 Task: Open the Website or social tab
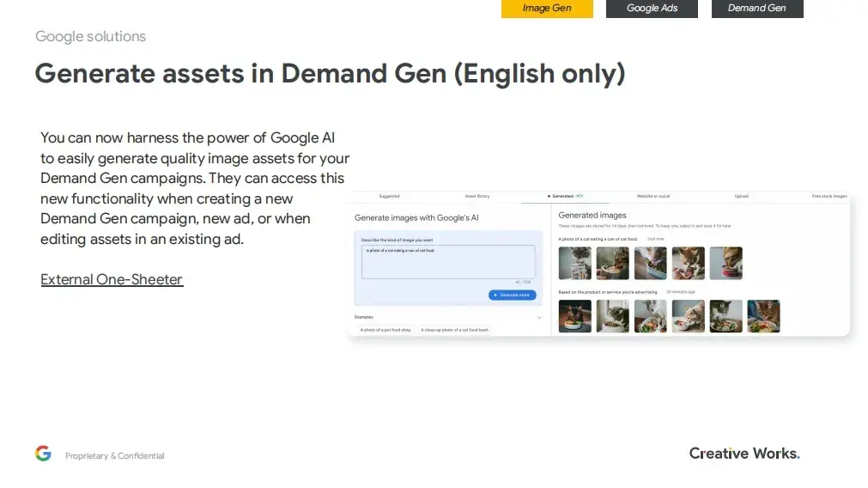point(653,196)
